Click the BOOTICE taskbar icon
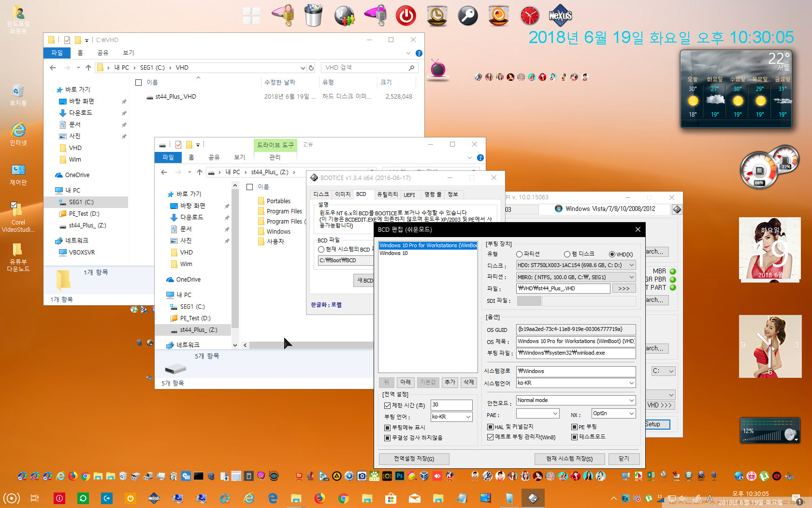The width and height of the screenshot is (812, 508). [x=533, y=498]
